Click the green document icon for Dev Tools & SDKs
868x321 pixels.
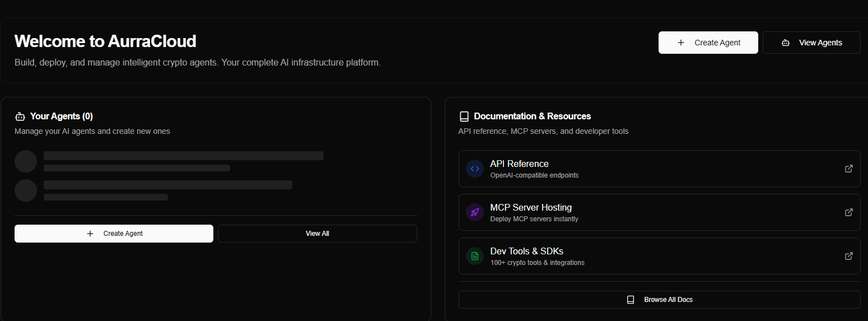[x=475, y=256]
